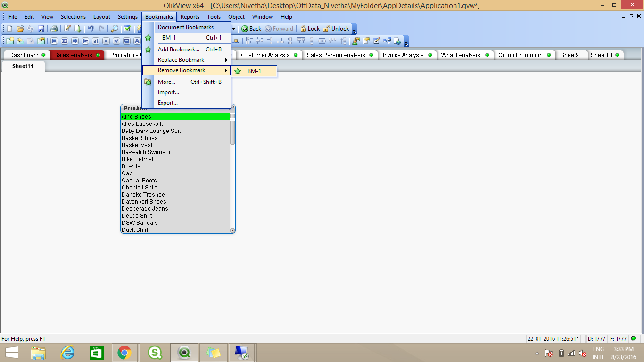The image size is (644, 362).
Task: Create an Input Box with equals icon
Action: point(106,41)
